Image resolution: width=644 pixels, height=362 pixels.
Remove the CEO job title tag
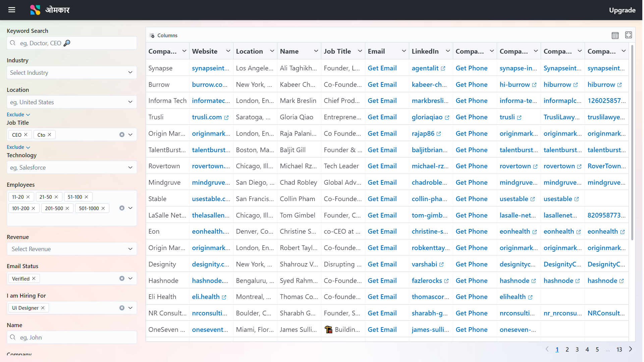point(26,135)
